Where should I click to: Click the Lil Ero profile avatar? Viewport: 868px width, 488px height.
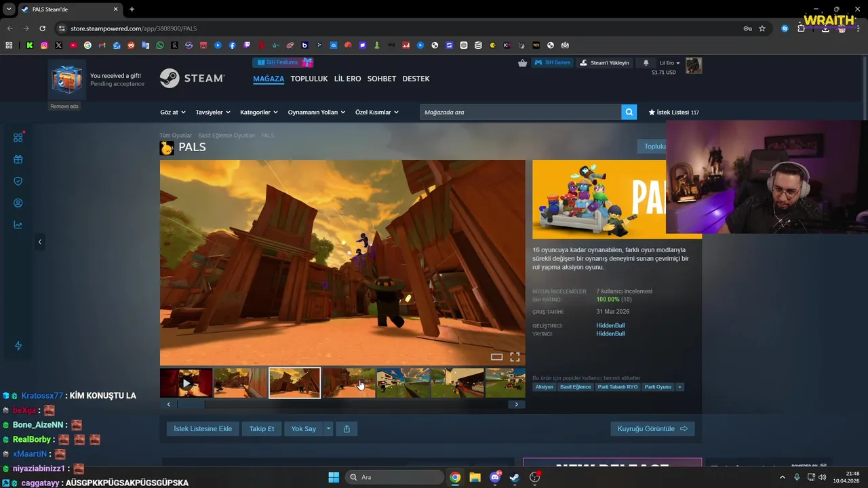(693, 66)
